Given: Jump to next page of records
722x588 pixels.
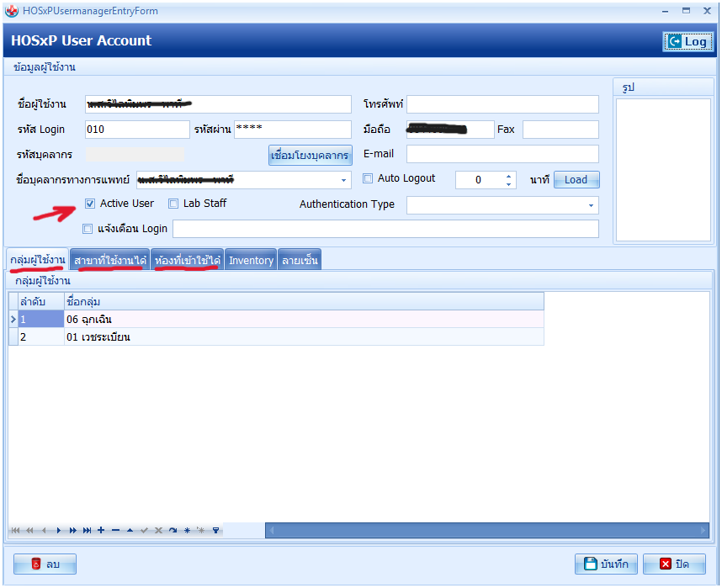Looking at the screenshot, I should click(x=72, y=531).
